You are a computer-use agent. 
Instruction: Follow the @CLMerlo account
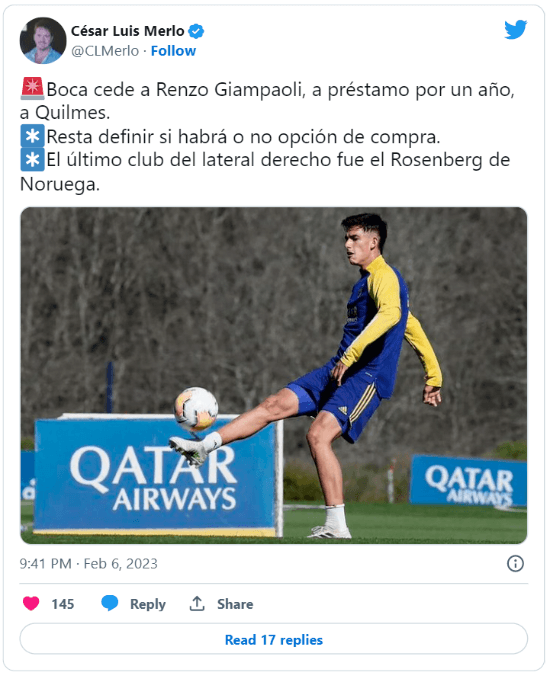(173, 51)
